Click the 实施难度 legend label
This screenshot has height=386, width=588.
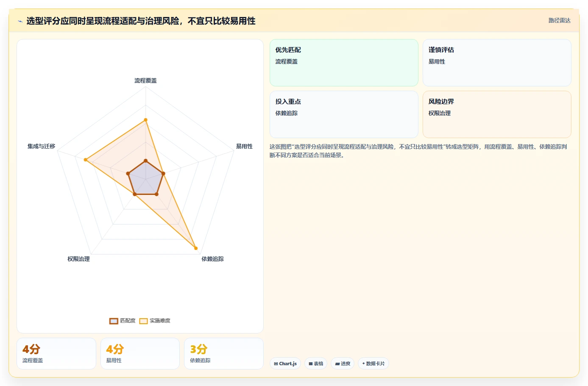[x=160, y=321]
